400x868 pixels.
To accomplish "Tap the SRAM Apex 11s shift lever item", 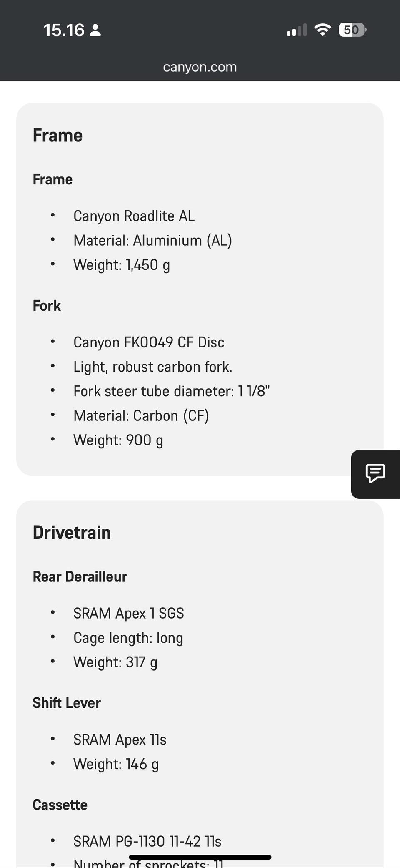I will (x=120, y=740).
